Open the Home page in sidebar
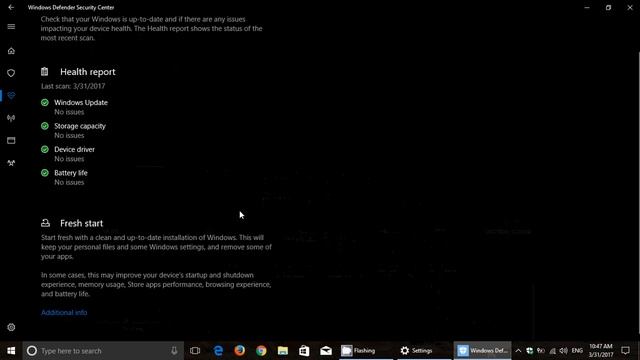 click(x=11, y=51)
